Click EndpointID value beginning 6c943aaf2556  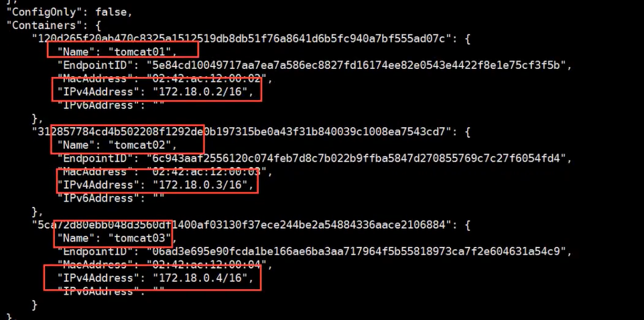pos(356,158)
